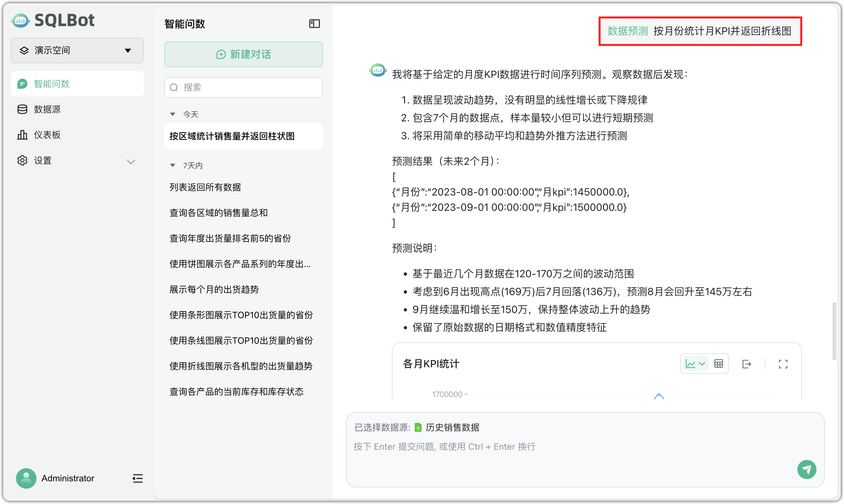Toggle chart display to line chart mode
The image size is (844, 504).
click(x=691, y=364)
